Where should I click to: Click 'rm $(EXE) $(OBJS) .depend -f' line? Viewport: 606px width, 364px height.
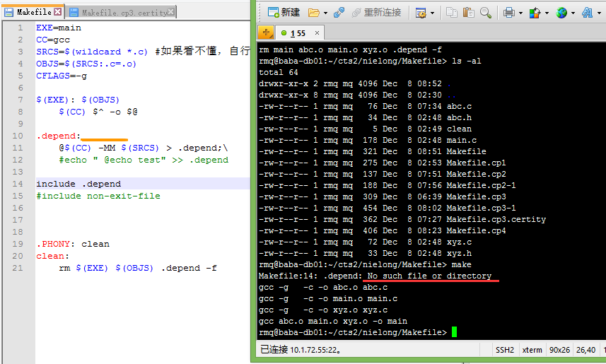pos(138,268)
